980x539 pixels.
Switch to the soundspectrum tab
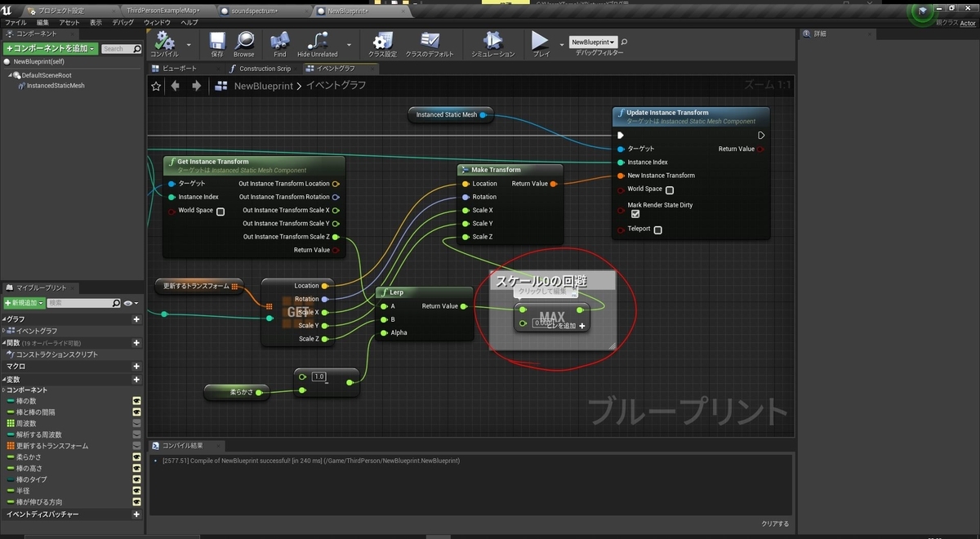click(255, 11)
